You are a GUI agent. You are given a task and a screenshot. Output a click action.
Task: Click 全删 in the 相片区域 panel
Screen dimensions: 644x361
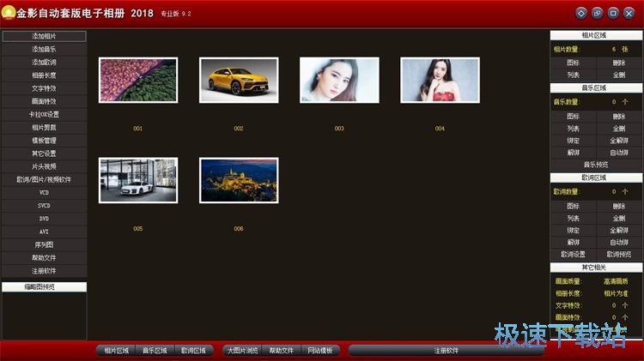point(619,75)
